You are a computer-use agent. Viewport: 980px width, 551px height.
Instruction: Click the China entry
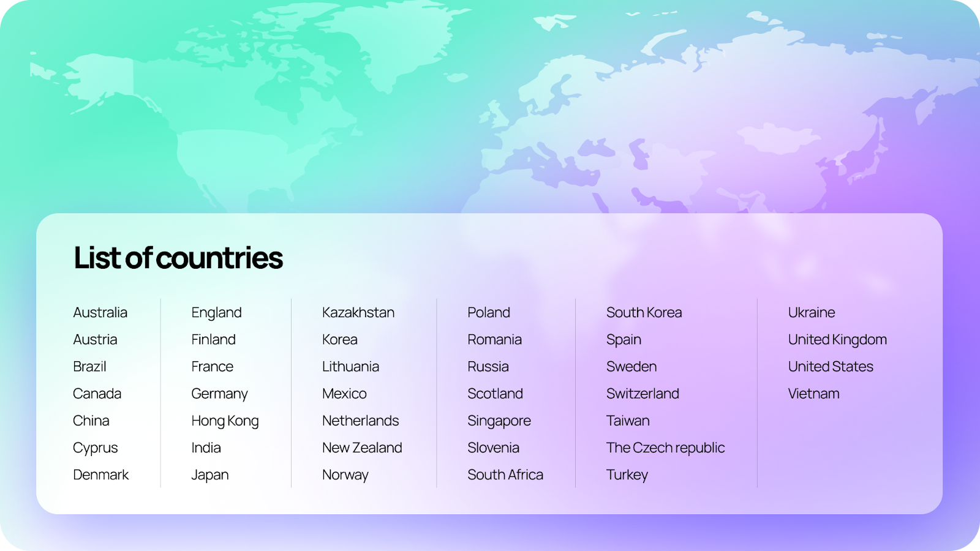point(91,421)
